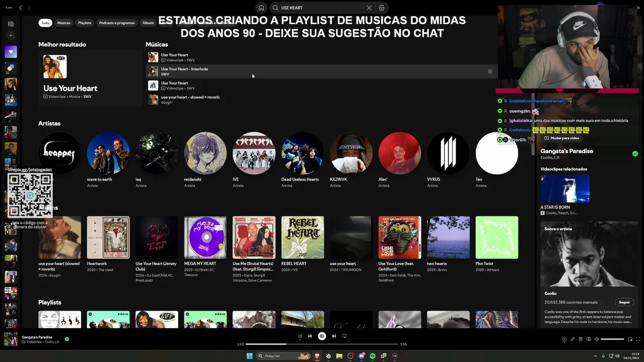Open File Explorer in the taskbar
The image size is (644, 362).
tap(339, 356)
